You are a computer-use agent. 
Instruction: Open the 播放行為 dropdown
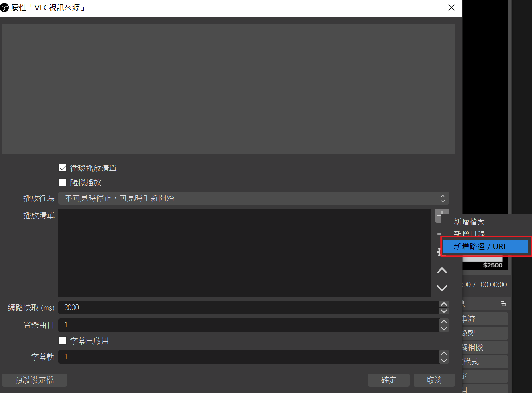pyautogui.click(x=253, y=198)
